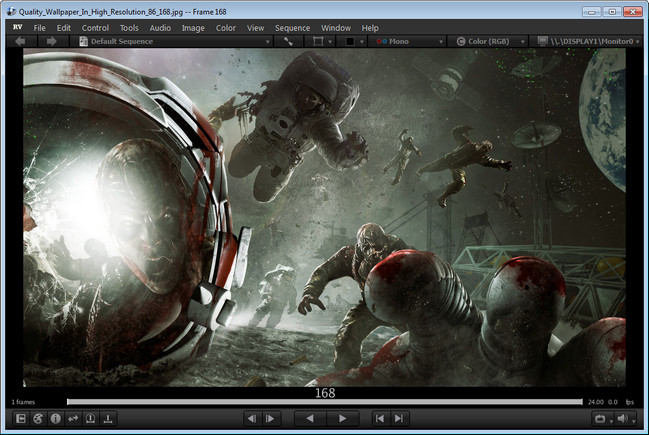Open the Tools menu
Image resolution: width=649 pixels, height=435 pixels.
tap(129, 28)
